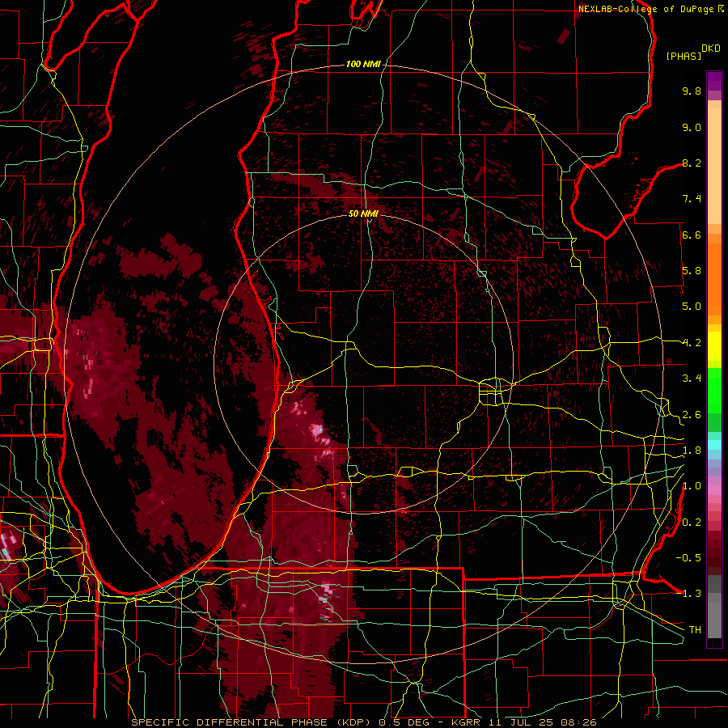Pick the purple band atop the color scale
This screenshot has height=728, width=728.
pyautogui.click(x=714, y=81)
